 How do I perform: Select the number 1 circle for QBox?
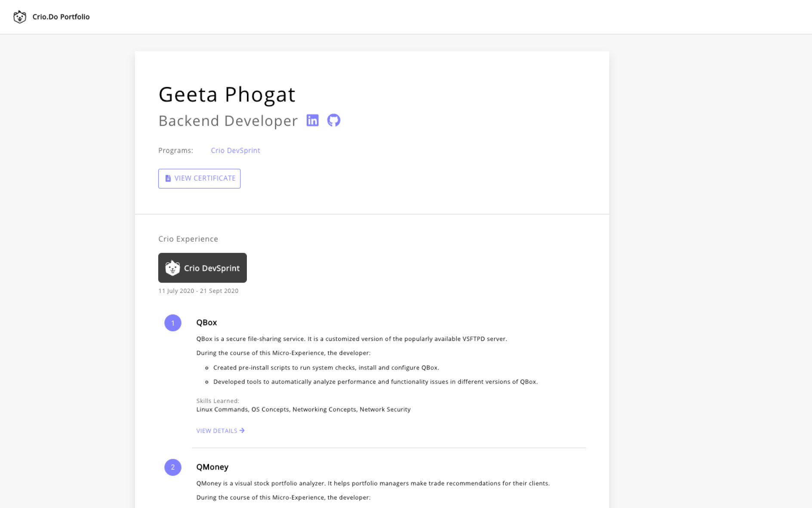pos(173,323)
